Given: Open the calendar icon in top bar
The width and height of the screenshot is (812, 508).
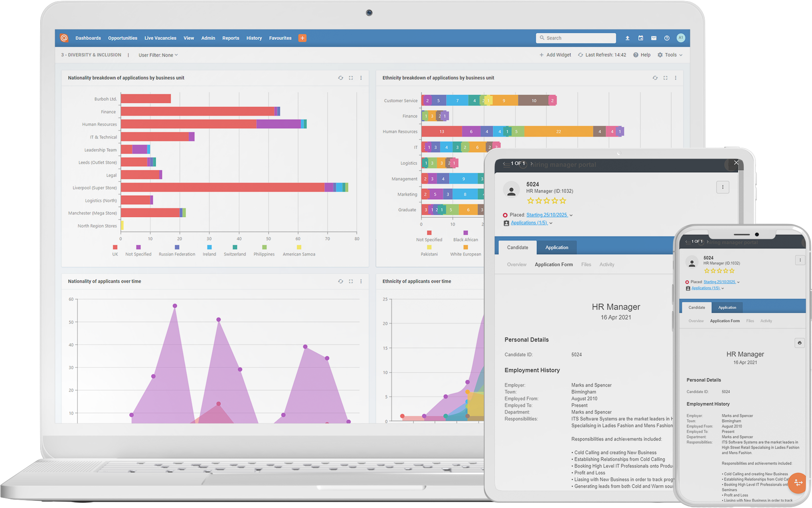Looking at the screenshot, I should [x=640, y=38].
